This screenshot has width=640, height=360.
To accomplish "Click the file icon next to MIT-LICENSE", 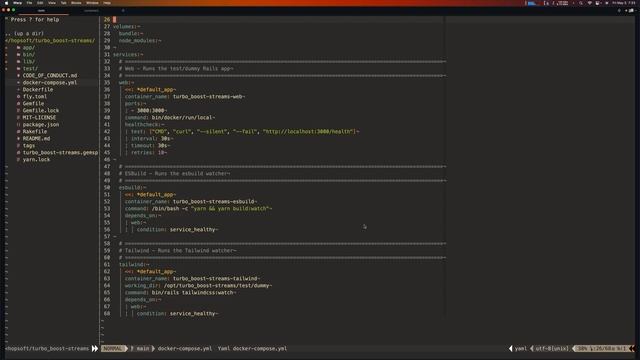I will click(x=18, y=117).
